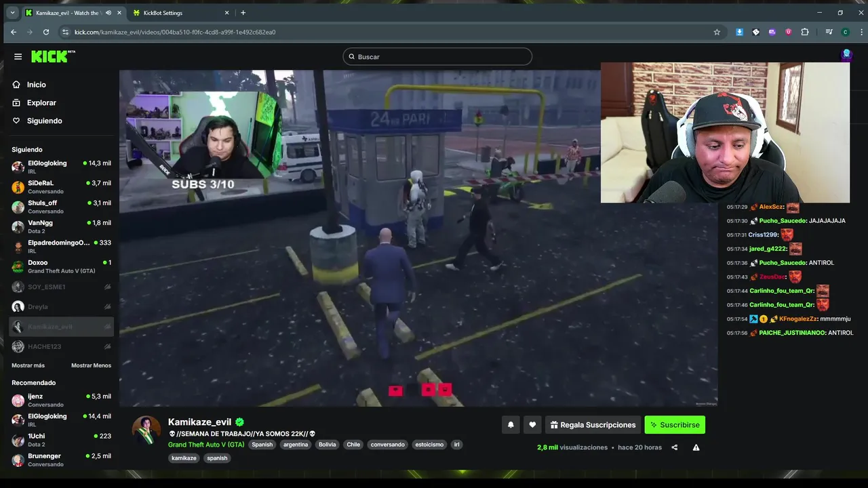Reload the page with refresh icon
The height and width of the screenshot is (488, 868).
coord(46,32)
